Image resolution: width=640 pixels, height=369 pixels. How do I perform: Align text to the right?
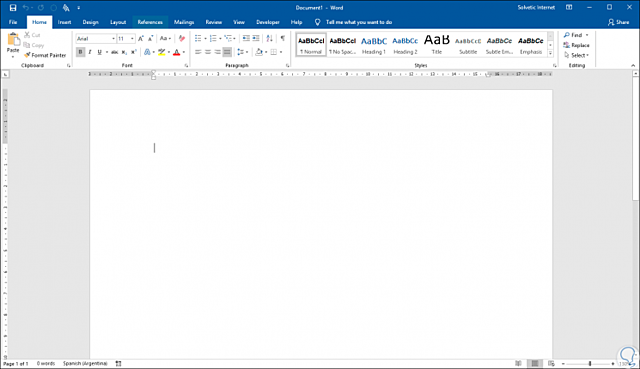pos(218,52)
